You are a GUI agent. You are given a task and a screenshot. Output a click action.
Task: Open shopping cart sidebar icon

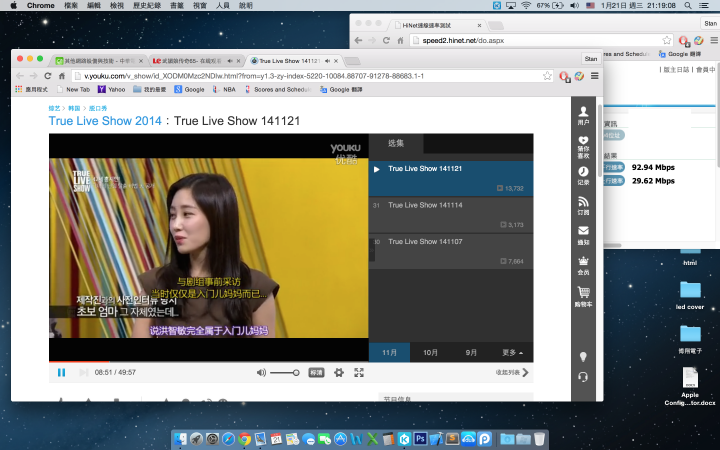[x=583, y=296]
